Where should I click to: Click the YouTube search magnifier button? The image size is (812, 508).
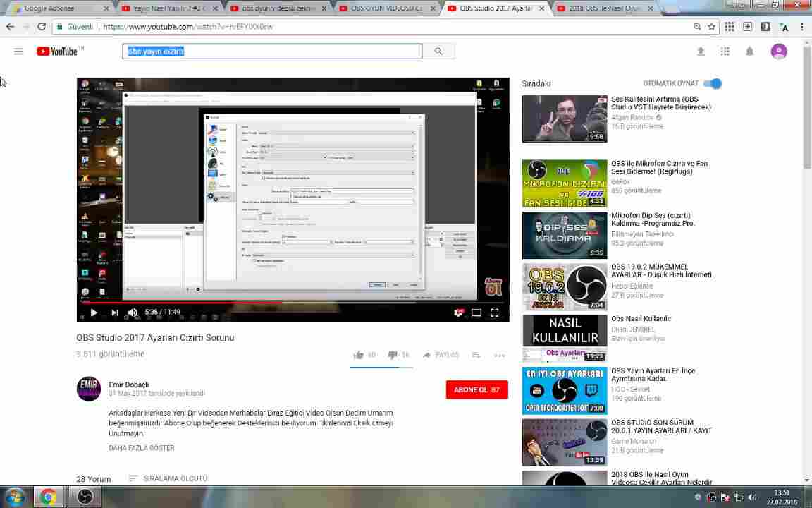point(438,52)
